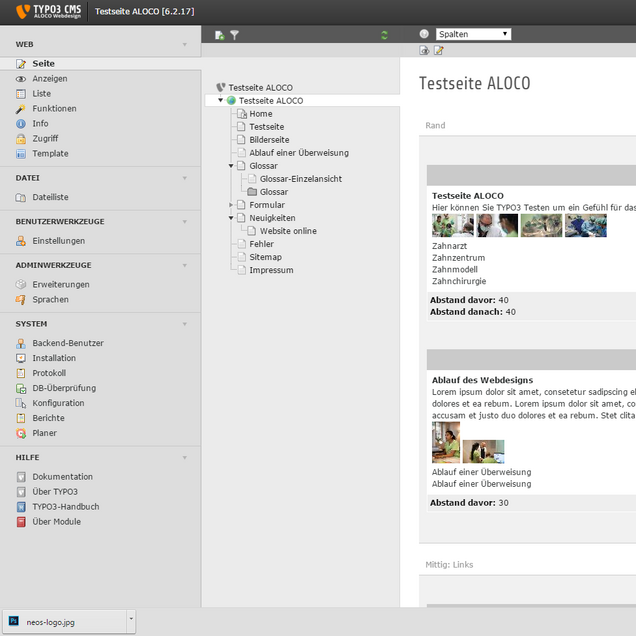This screenshot has width=636, height=636.
Task: Expand the Formular tree node
Action: [x=231, y=205]
